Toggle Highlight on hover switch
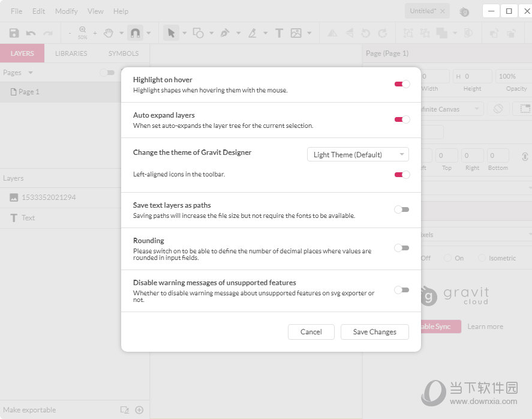The height and width of the screenshot is (419, 532). [x=402, y=84]
